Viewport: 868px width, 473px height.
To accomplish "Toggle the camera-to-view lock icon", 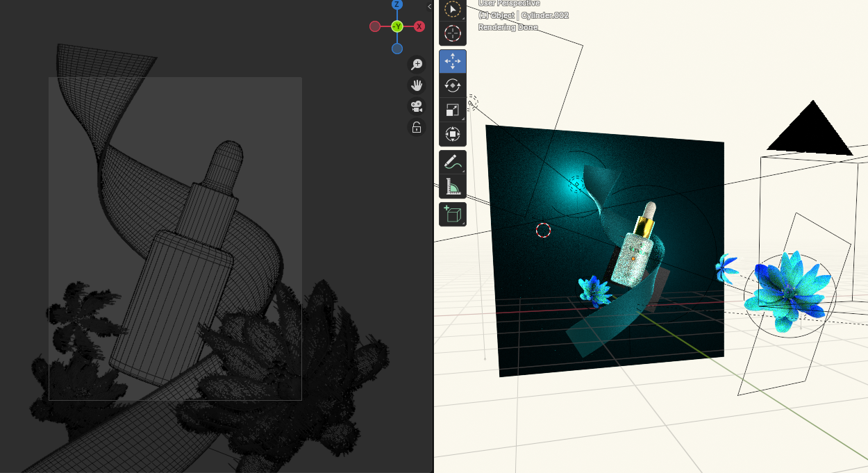I will click(x=417, y=127).
